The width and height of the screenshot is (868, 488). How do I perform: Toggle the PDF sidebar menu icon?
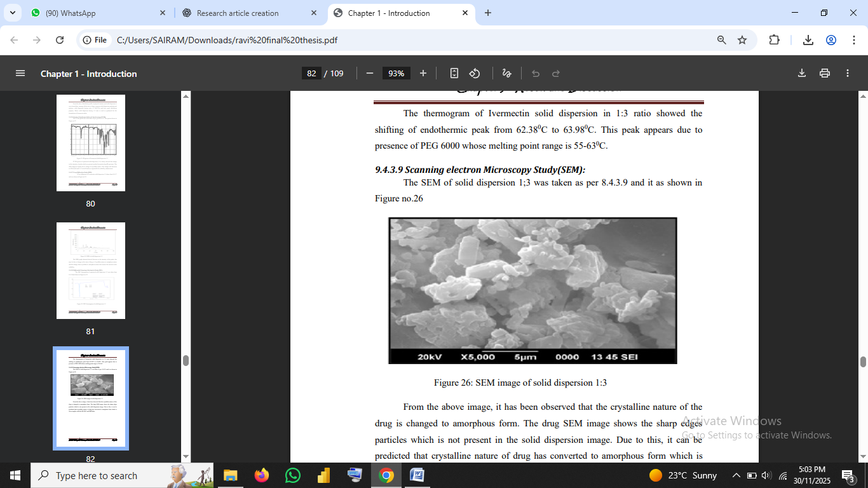click(x=20, y=74)
